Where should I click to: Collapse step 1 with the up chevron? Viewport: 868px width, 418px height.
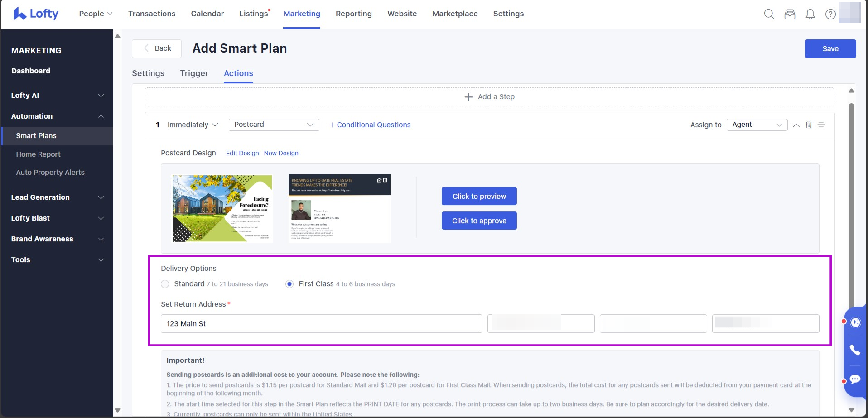point(796,125)
